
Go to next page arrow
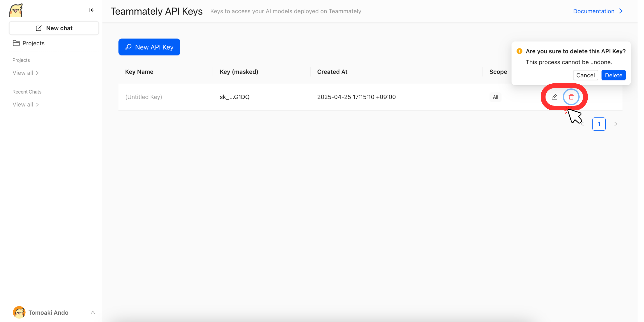[x=615, y=124]
